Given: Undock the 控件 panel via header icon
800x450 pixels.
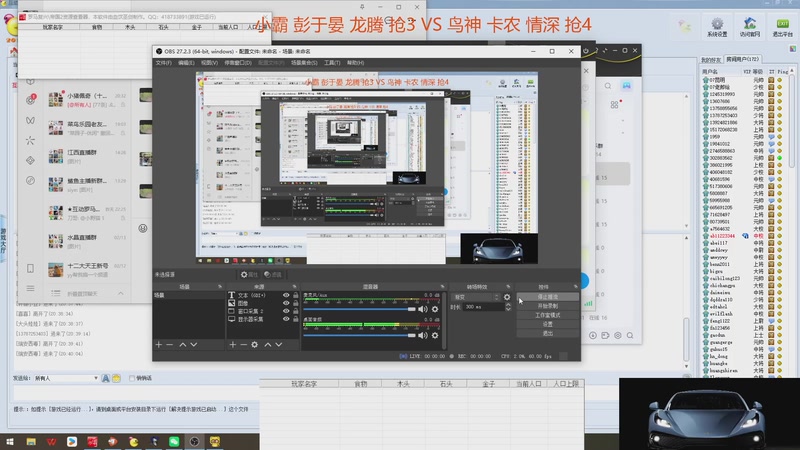Looking at the screenshot, I should click(576, 287).
